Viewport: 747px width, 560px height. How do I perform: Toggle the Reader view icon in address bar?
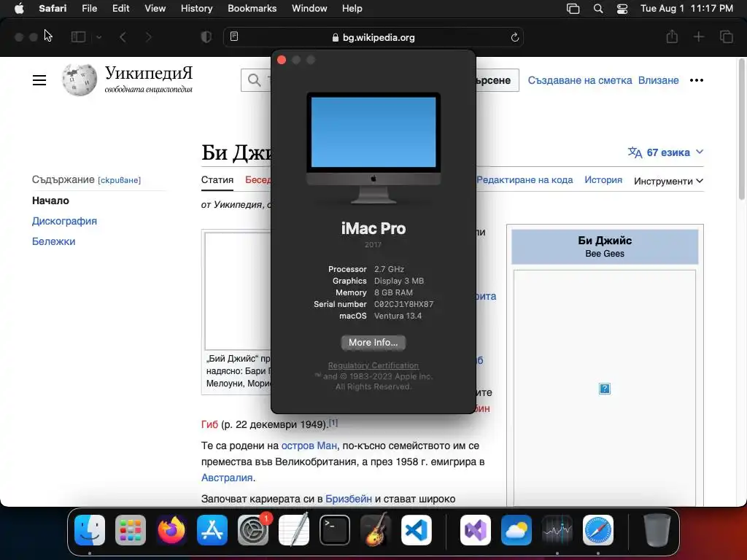[x=234, y=36]
